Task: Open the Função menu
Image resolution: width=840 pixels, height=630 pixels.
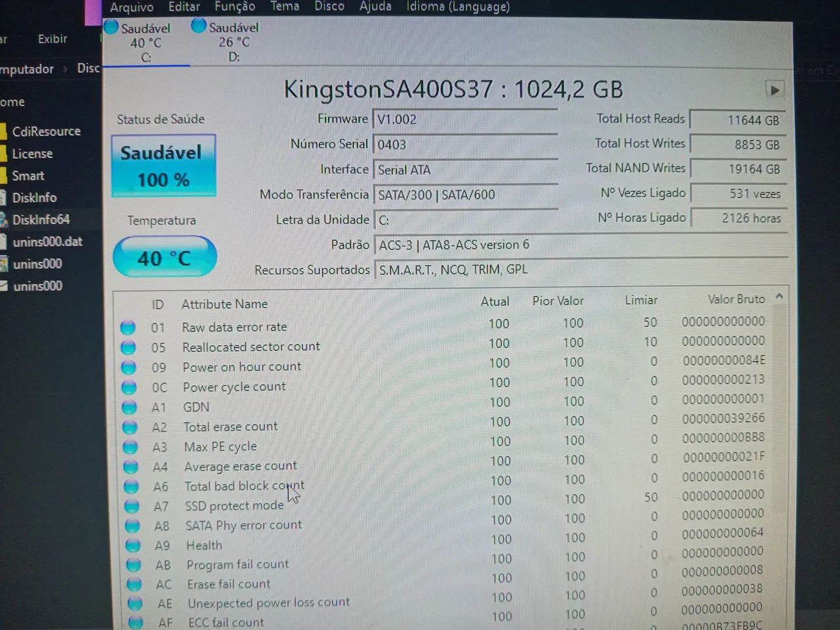Action: click(234, 6)
